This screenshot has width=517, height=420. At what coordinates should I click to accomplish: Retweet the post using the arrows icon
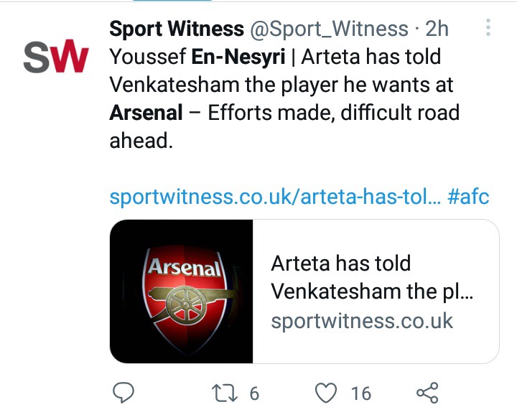[225, 393]
